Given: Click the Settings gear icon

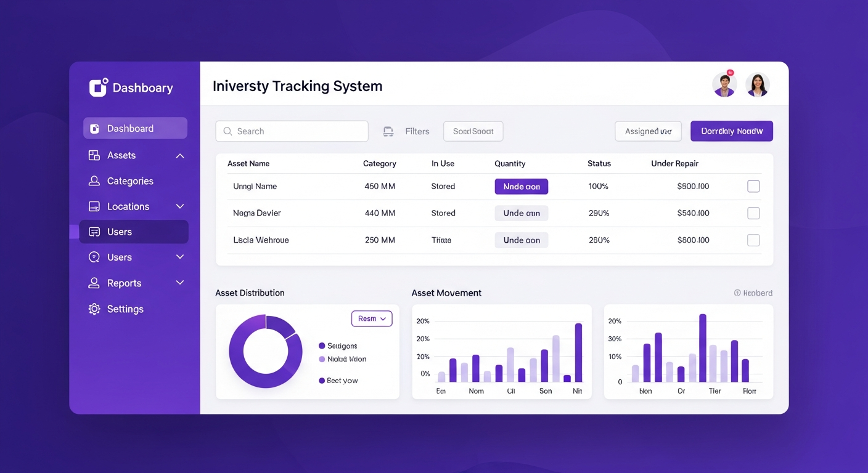Looking at the screenshot, I should 94,309.
